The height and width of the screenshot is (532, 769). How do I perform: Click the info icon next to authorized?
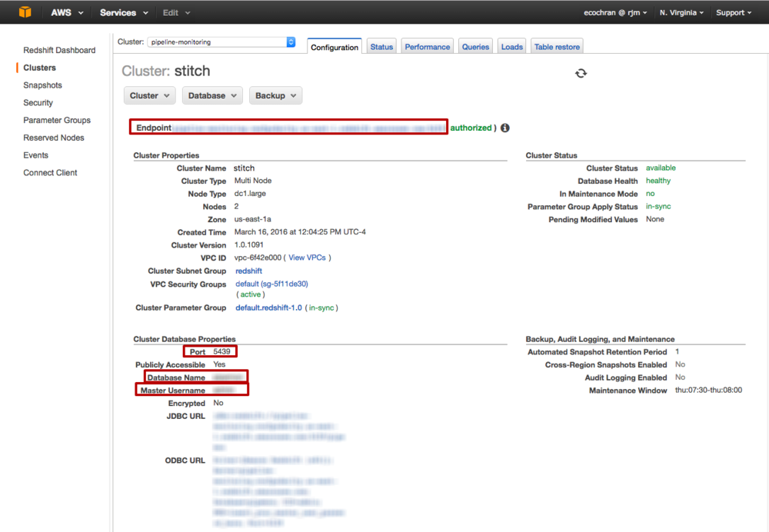tap(504, 128)
